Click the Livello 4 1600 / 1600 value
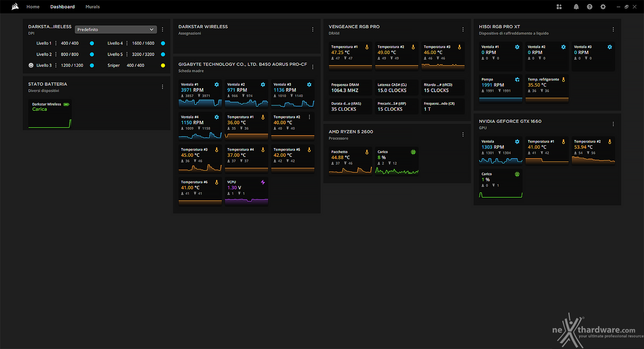644x349 pixels. (x=143, y=43)
